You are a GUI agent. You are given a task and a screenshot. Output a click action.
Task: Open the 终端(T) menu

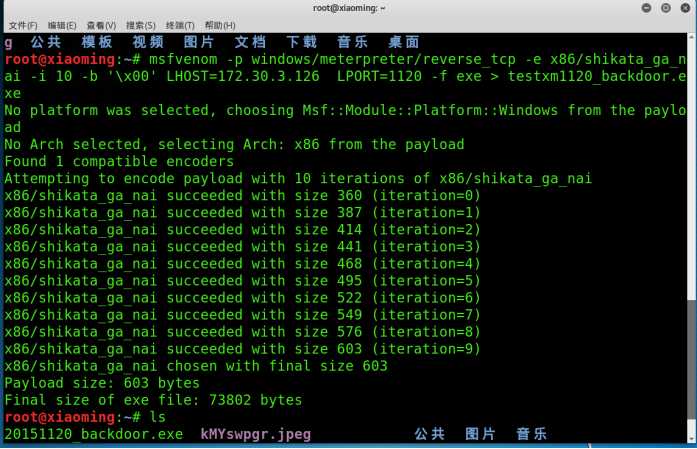[180, 25]
